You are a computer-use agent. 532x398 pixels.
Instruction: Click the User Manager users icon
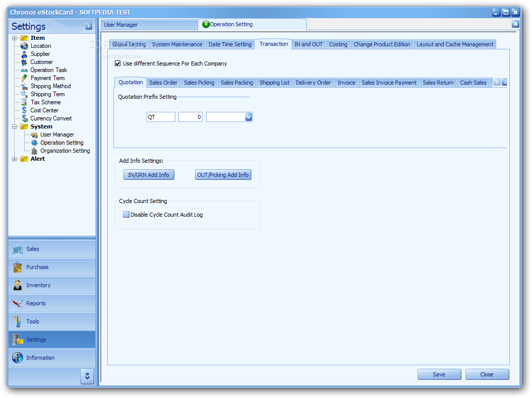pos(34,135)
